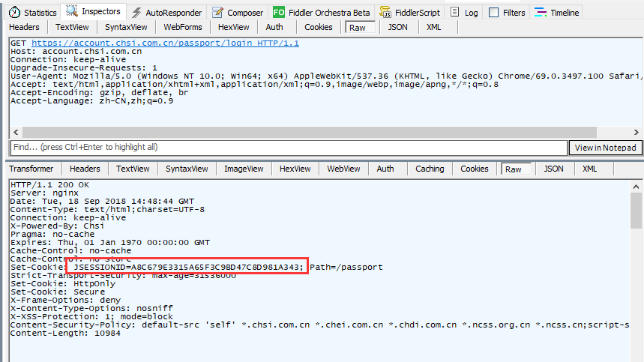Open the Statistics stopwatch icon tab

point(14,12)
